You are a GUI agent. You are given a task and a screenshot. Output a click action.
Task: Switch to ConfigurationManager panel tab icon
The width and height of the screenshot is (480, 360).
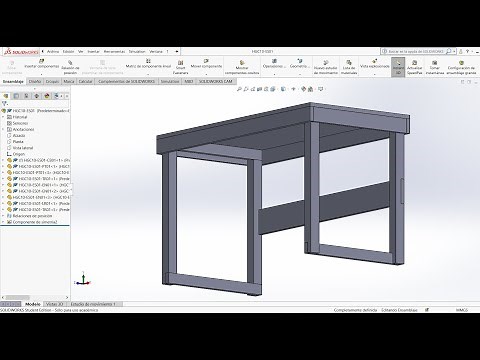tap(26, 96)
